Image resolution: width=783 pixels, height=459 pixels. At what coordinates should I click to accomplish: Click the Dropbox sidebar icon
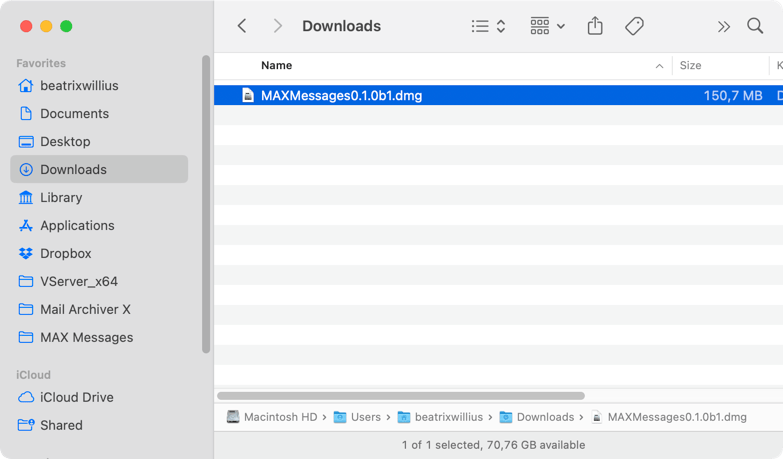point(26,254)
